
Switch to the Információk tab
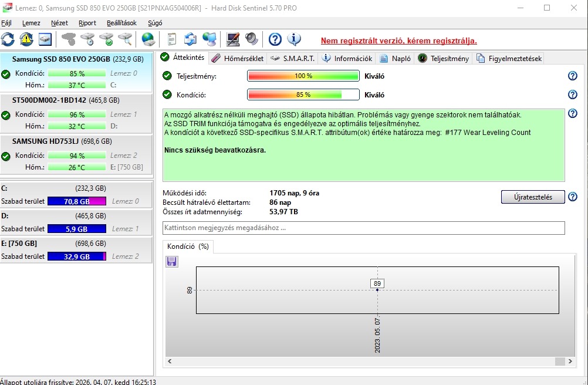[347, 59]
